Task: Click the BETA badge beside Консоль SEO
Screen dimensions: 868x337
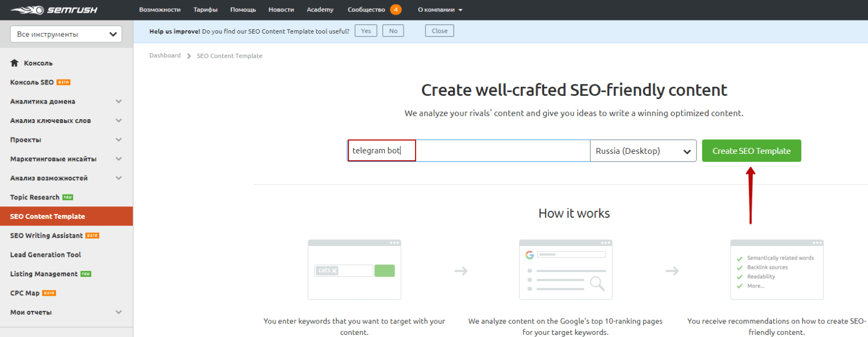Action: [x=63, y=82]
